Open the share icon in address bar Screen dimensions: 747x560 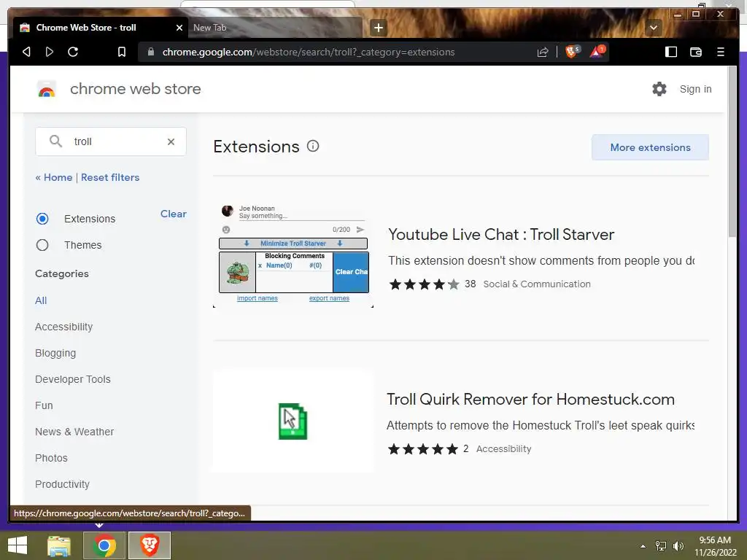pyautogui.click(x=543, y=52)
